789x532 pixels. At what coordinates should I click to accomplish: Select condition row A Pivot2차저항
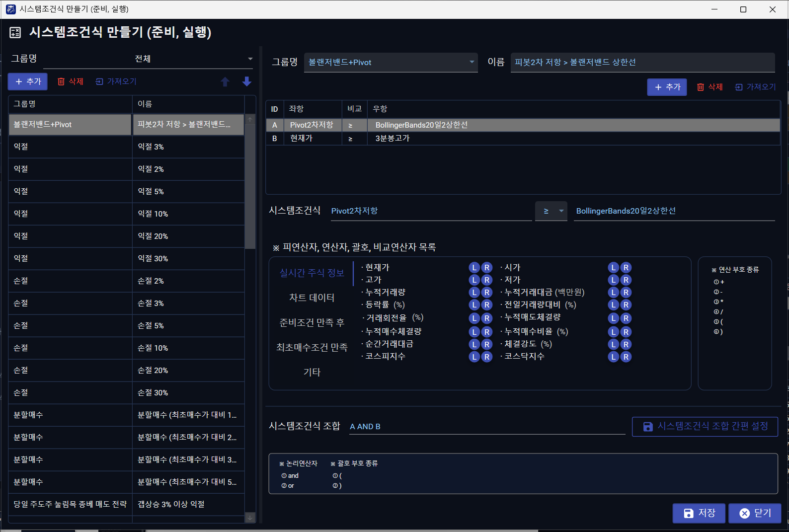click(x=523, y=125)
